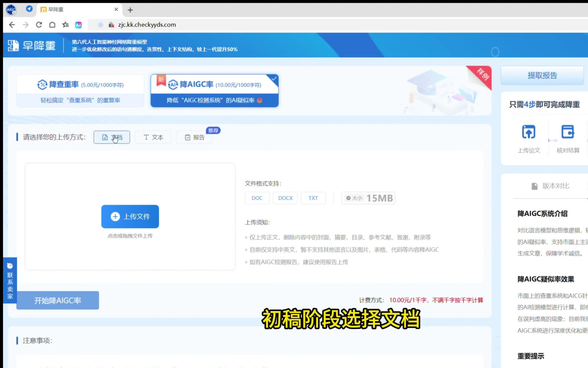Select the 降AIGC率 service option

(x=214, y=91)
